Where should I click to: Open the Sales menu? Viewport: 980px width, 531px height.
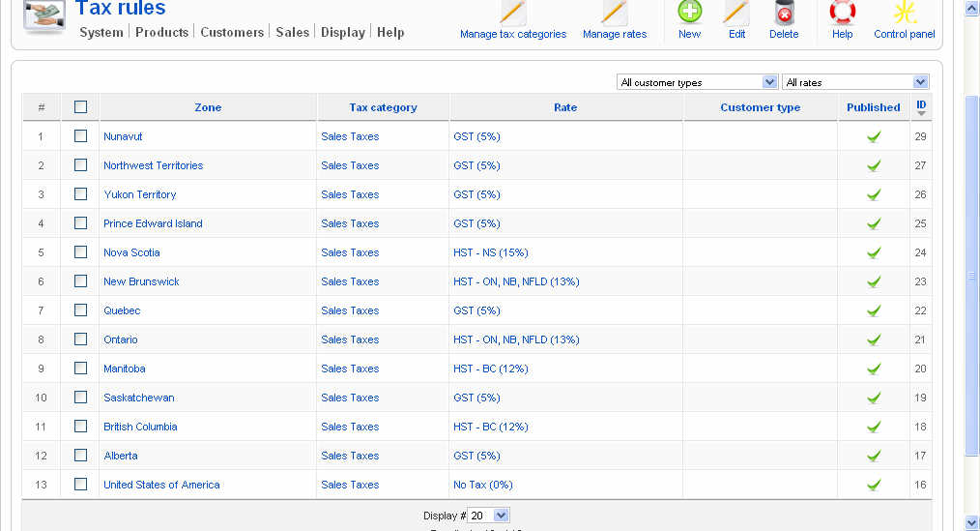(x=292, y=32)
